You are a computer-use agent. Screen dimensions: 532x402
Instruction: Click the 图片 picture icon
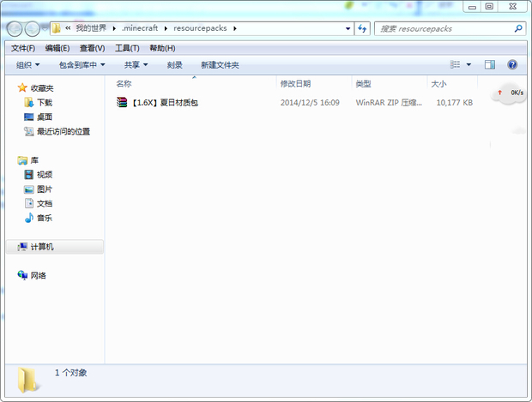[29, 189]
